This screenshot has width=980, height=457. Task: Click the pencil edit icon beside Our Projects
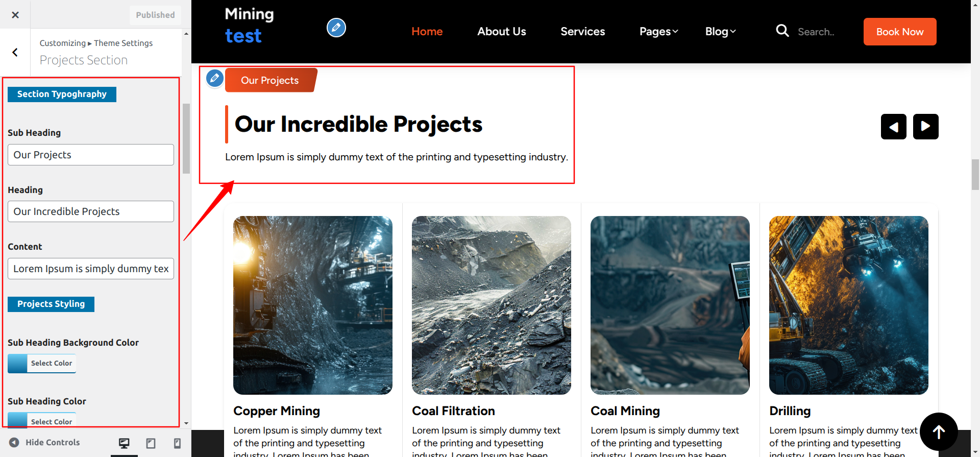pos(215,78)
